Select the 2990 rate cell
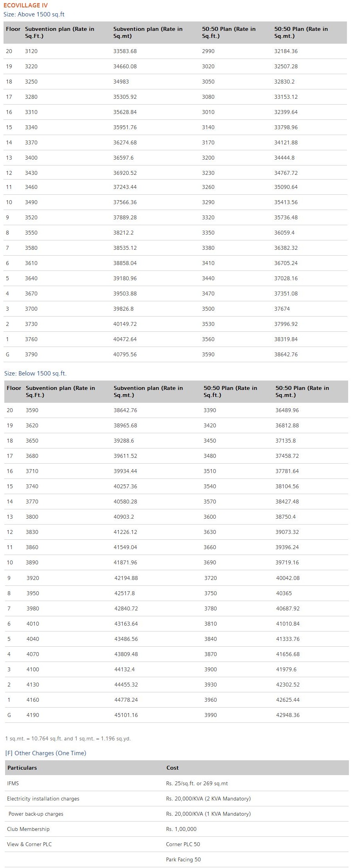Image resolution: width=354 pixels, height=868 pixels. coord(208,51)
